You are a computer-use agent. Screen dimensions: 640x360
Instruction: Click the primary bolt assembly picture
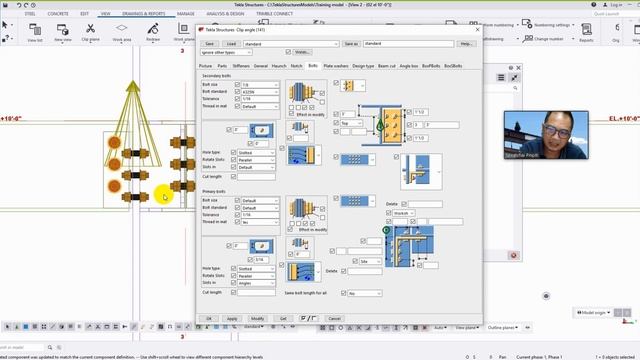pos(302,208)
